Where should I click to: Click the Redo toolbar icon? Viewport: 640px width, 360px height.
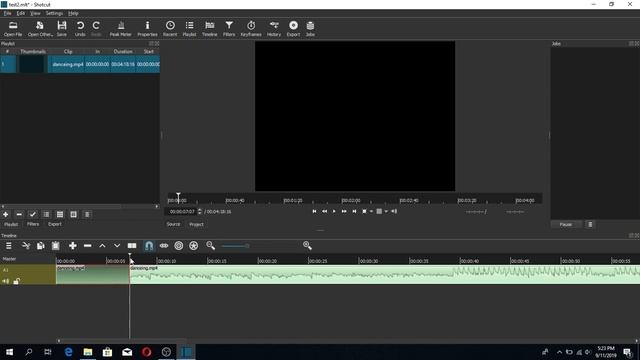click(96, 29)
